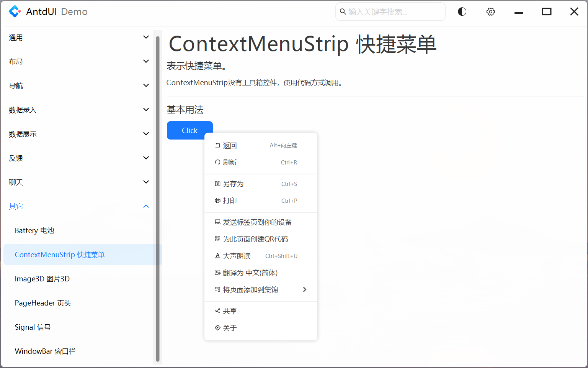The image size is (588, 368).
Task: Click the share icon next to 共享
Action: click(x=217, y=310)
